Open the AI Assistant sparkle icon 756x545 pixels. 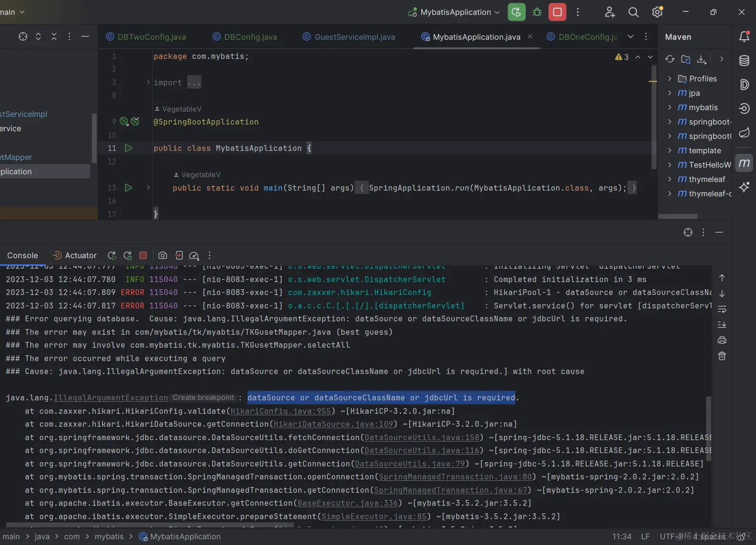point(744,187)
